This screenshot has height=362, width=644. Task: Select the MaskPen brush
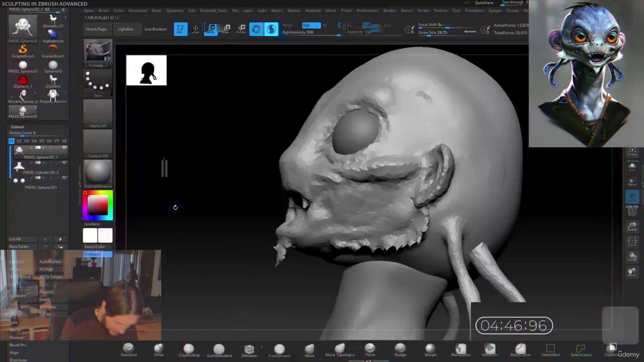[x=490, y=350]
